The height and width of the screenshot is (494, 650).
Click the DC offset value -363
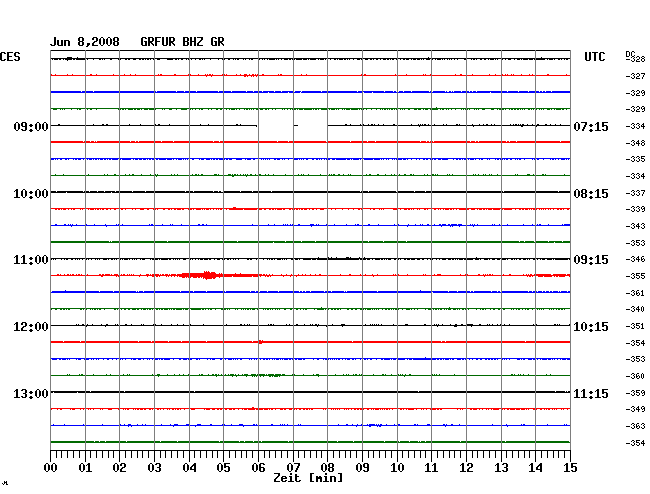635,426
